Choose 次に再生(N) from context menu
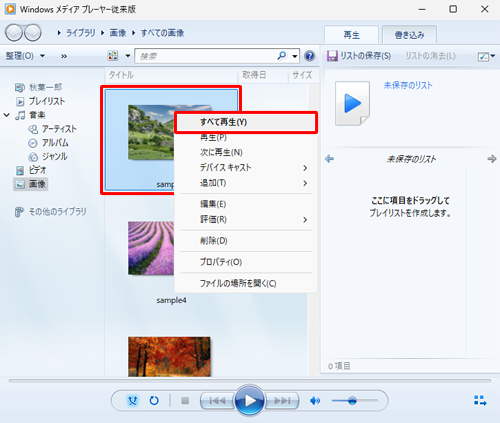500x423 pixels. click(246, 152)
